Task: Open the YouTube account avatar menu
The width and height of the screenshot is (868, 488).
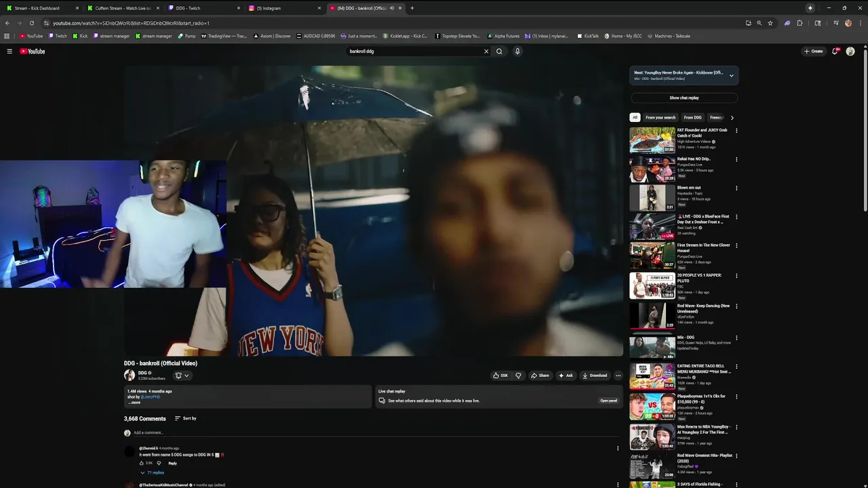Action: 850,52
